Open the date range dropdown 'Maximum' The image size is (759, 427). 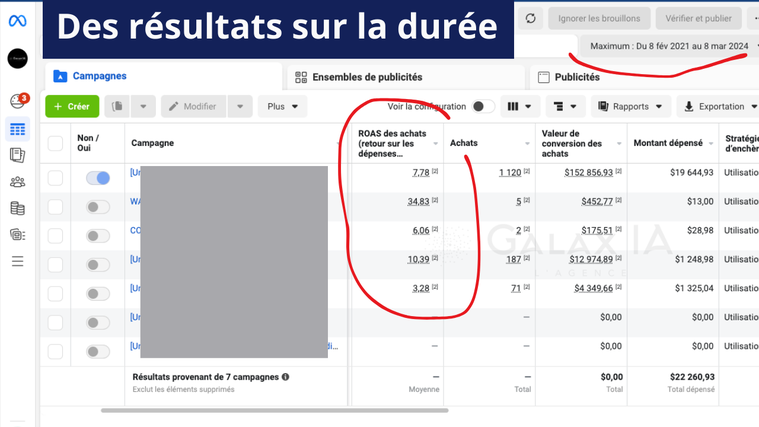tap(668, 46)
